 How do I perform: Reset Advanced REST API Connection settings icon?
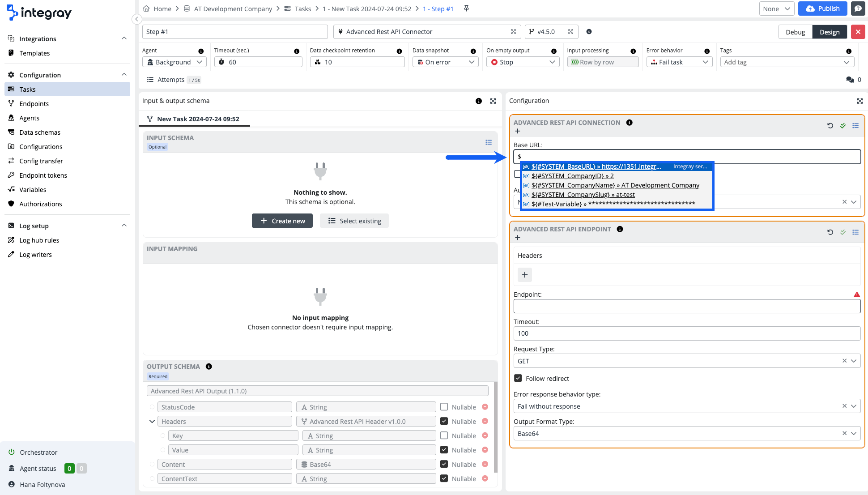830,126
